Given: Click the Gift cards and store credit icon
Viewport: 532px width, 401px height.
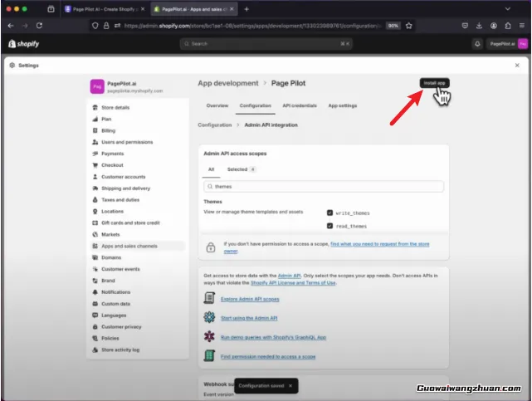Looking at the screenshot, I should click(x=95, y=223).
